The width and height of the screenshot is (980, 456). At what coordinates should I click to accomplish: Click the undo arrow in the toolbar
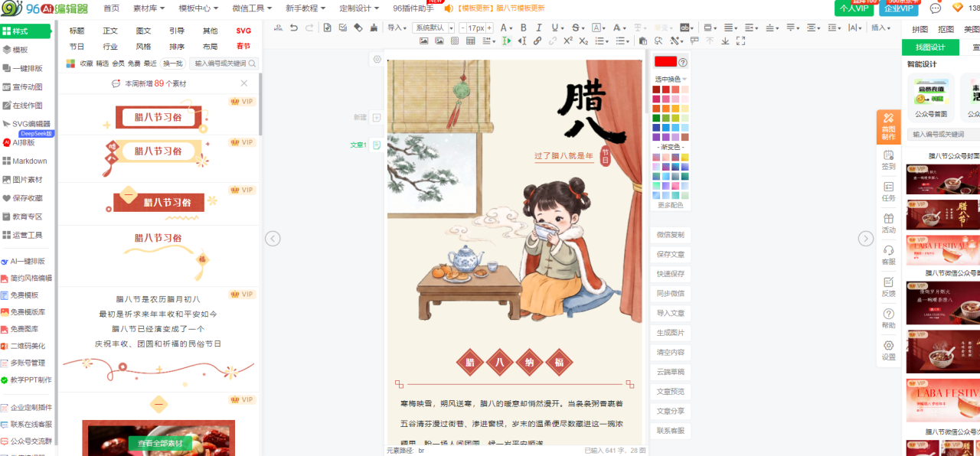coord(294,28)
